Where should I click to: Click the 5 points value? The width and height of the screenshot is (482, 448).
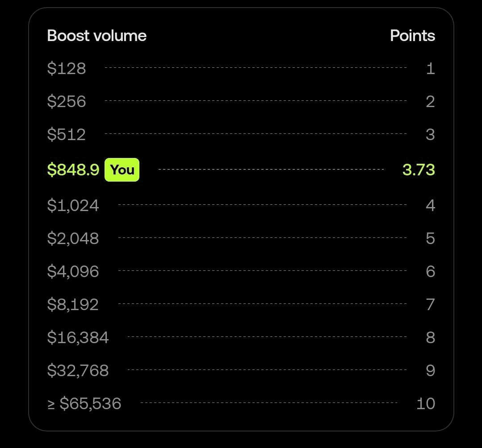coord(430,238)
